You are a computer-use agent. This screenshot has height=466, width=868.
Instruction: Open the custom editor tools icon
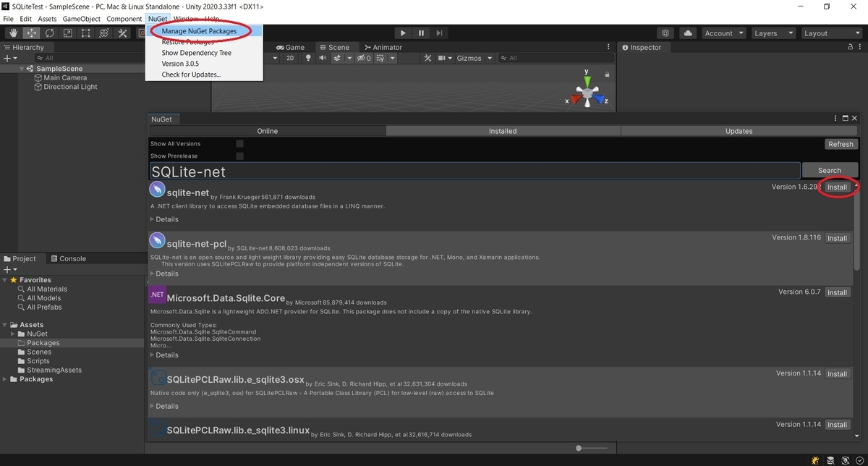(x=122, y=33)
